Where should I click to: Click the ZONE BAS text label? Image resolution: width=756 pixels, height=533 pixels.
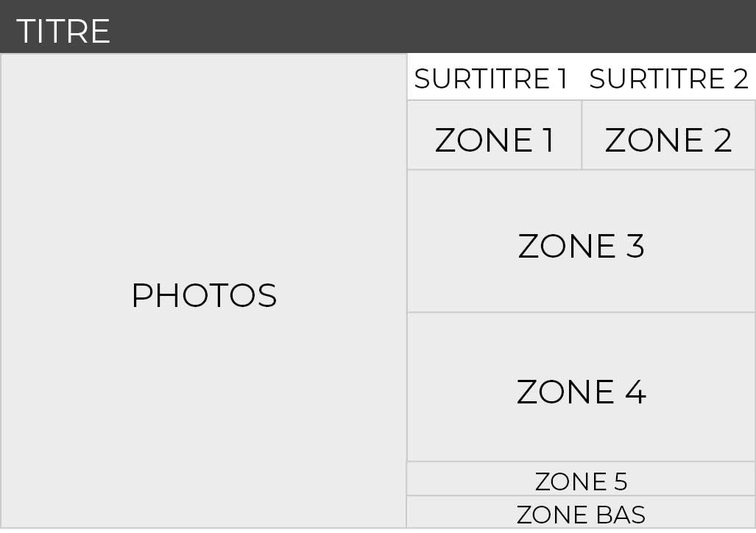pos(581,515)
